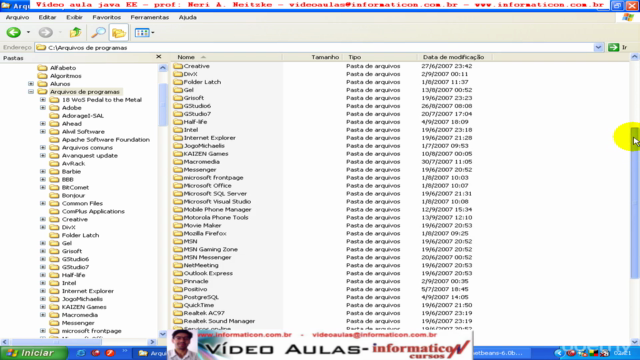
Task: Expand the BitComet tree node
Action: point(43,187)
